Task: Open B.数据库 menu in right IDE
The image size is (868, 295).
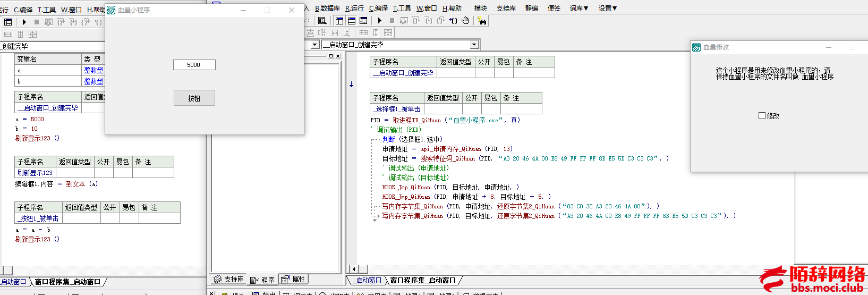Action: tap(327, 8)
